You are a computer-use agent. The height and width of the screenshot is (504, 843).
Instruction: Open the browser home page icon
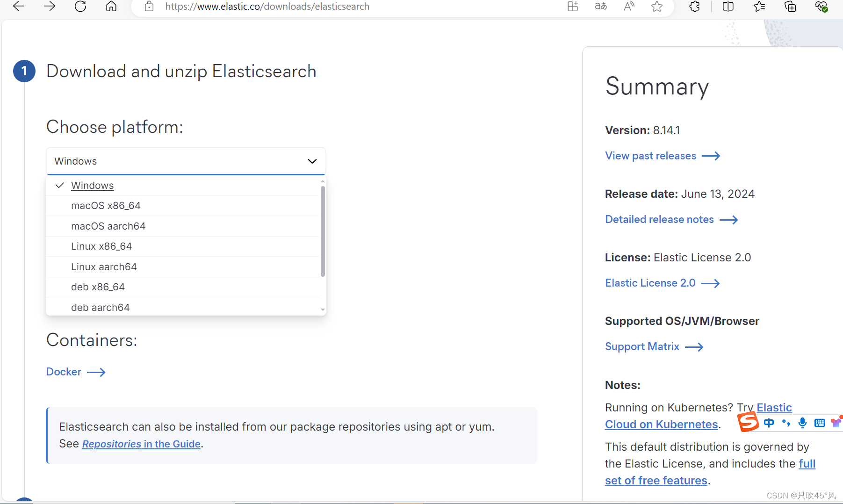(x=111, y=7)
